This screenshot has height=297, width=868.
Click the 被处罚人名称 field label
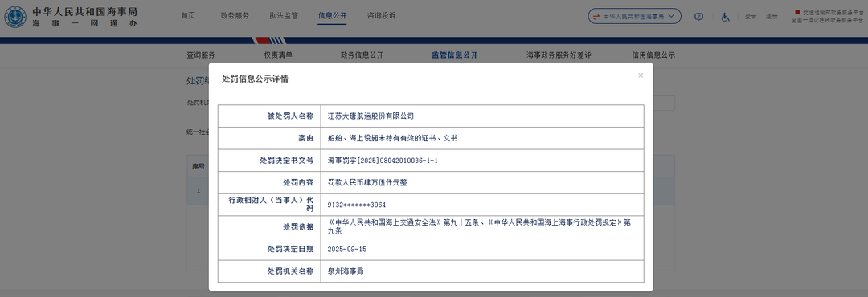[291, 116]
